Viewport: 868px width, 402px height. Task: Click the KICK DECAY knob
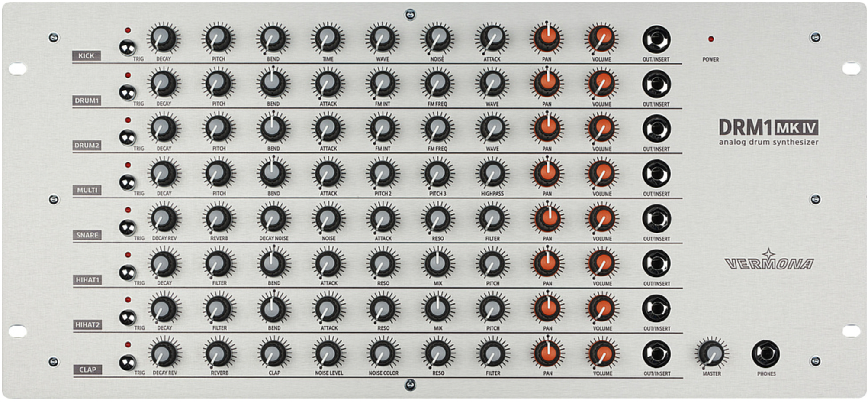162,39
